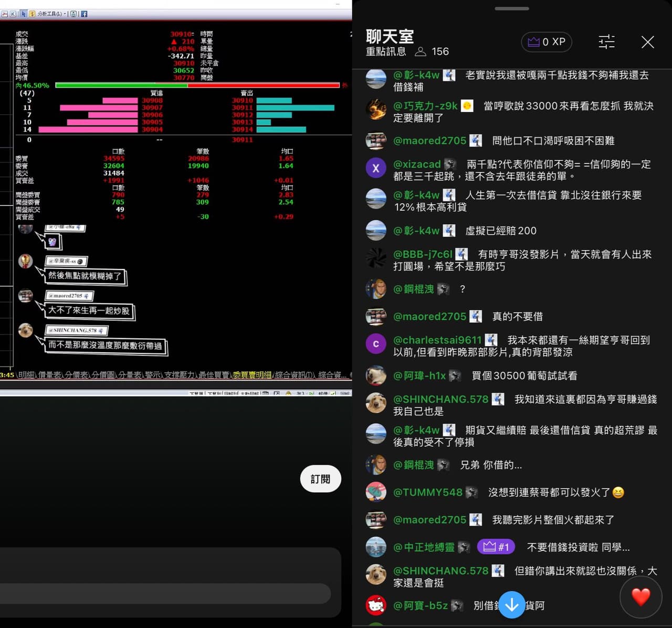Screen dimensions: 672x628
Task: Click the 34595 委買 lots value
Action: point(114,158)
